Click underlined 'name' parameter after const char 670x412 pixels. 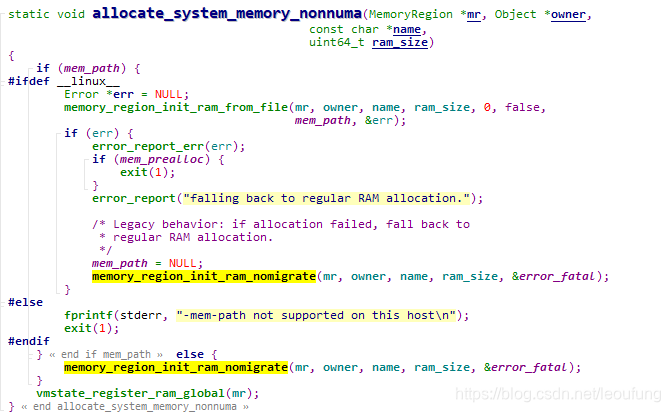407,29
